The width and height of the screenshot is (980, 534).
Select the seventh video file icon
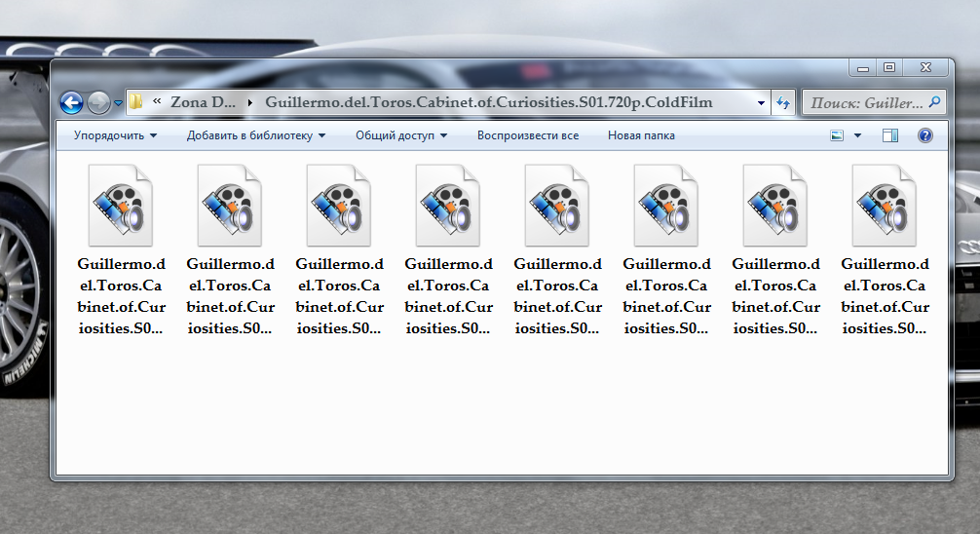[775, 206]
